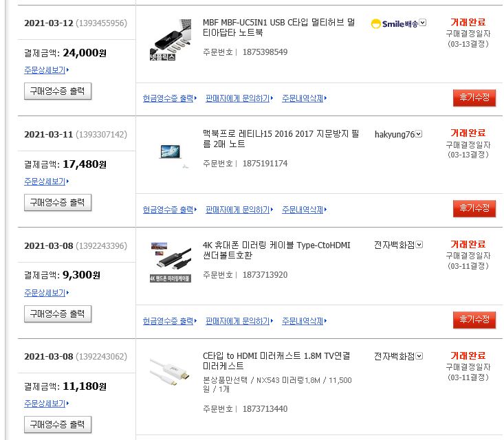Click the USB-C multi-hub product thumbnail

pos(171,40)
